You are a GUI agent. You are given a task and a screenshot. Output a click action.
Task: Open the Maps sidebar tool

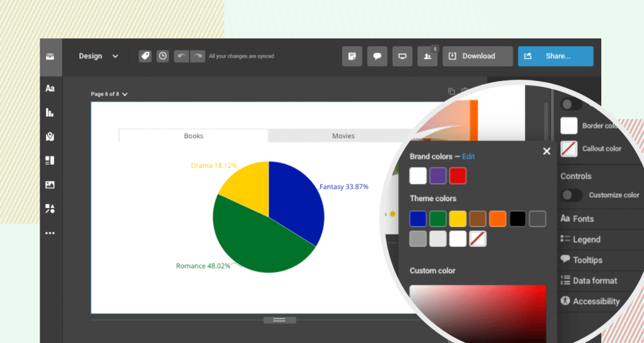50,136
